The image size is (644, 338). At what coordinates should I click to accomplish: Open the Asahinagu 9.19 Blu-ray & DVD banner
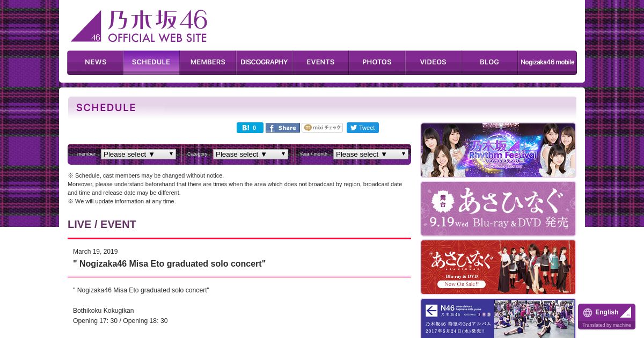click(499, 209)
